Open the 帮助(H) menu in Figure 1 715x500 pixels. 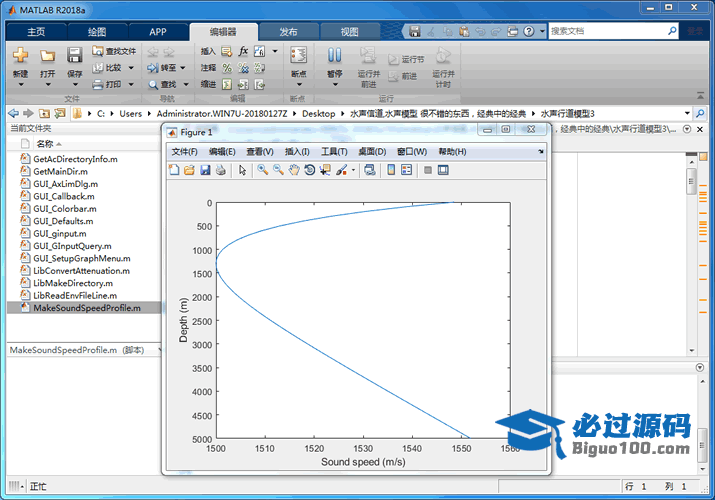click(452, 152)
